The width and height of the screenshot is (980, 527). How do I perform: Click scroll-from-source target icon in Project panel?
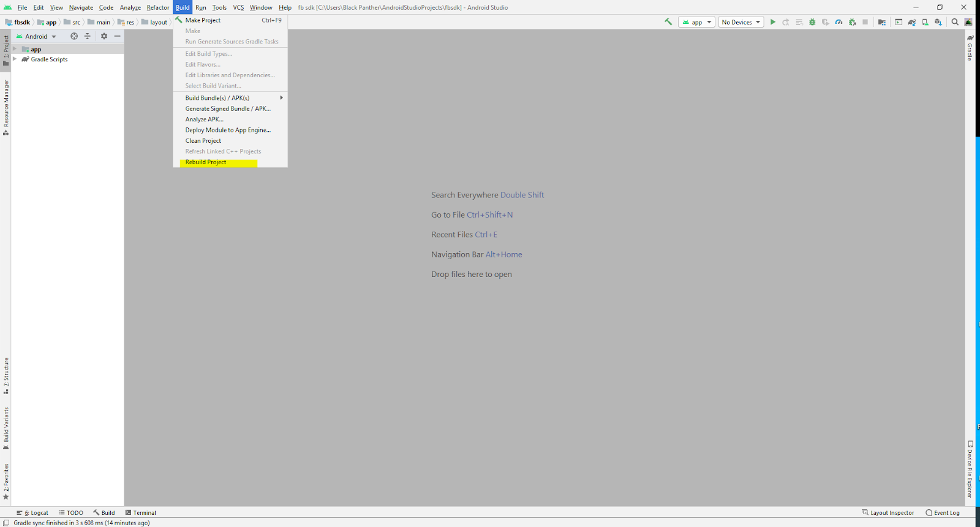coord(74,36)
